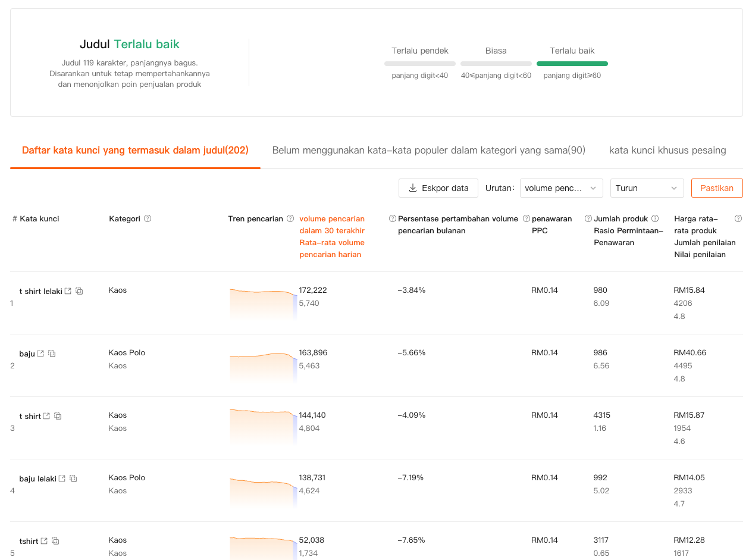Open external link icon beside 'baju' keyword
This screenshot has height=560, width=749.
point(40,353)
